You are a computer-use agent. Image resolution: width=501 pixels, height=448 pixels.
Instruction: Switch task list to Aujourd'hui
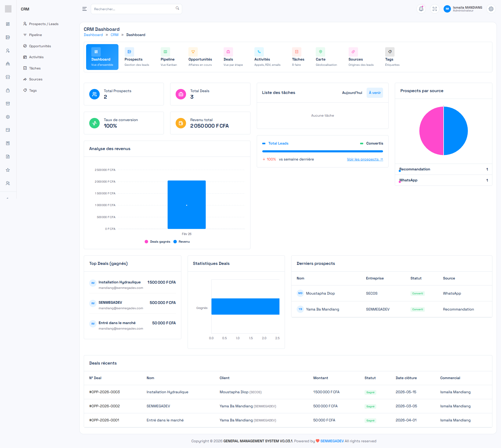(x=352, y=93)
